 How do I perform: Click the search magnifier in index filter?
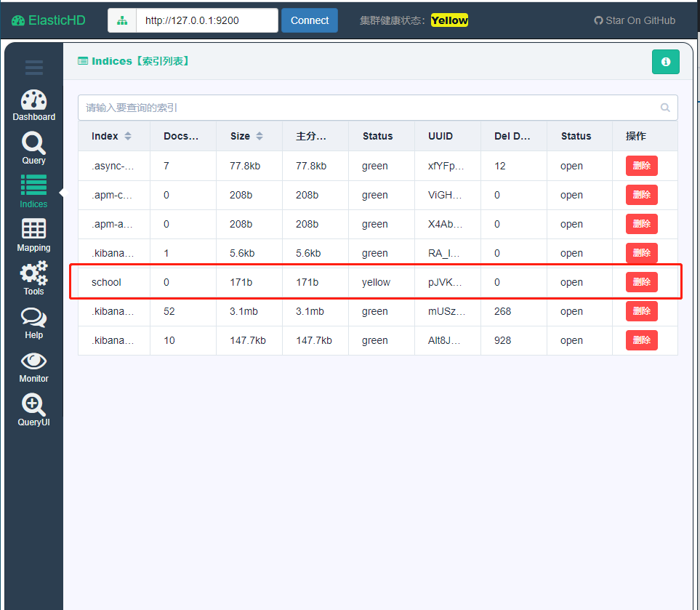[x=664, y=108]
